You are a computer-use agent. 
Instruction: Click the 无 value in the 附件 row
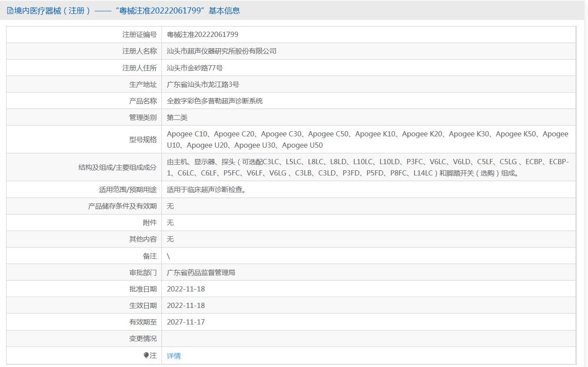[171, 223]
